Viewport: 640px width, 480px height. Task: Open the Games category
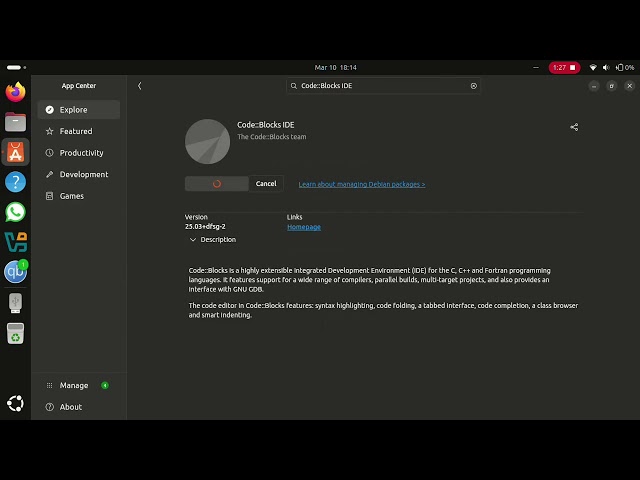point(79,196)
